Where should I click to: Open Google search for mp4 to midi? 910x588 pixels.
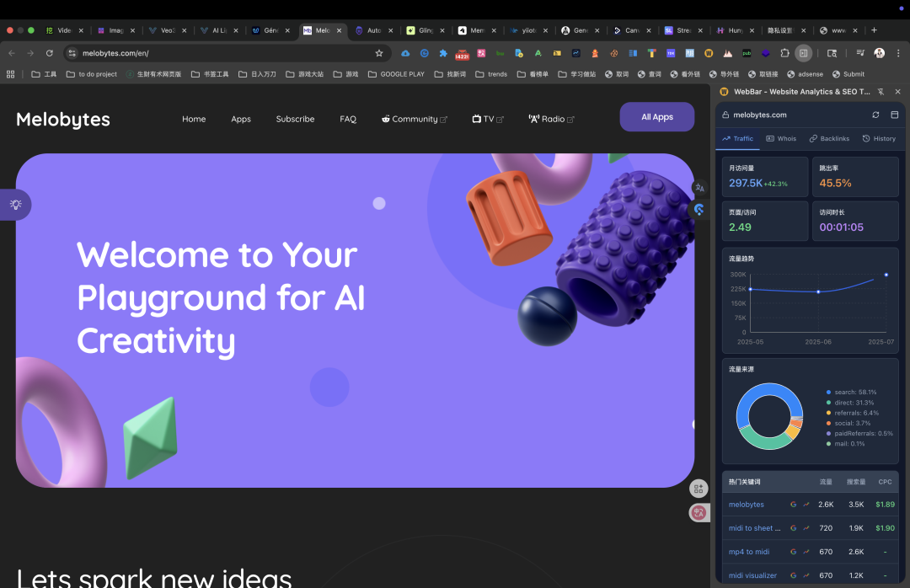click(794, 552)
